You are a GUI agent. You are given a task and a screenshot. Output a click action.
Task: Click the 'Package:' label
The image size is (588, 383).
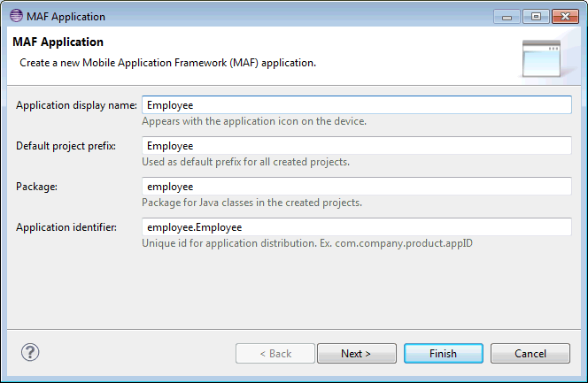coord(37,187)
